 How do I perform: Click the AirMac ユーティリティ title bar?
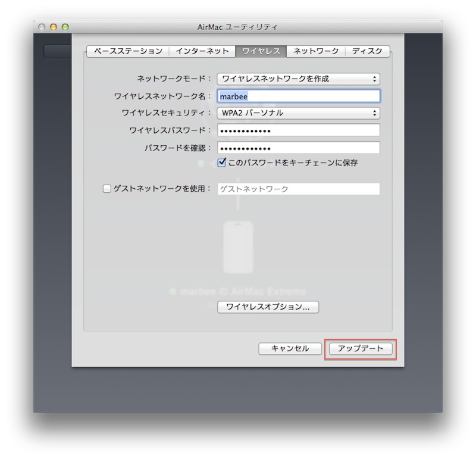(238, 26)
